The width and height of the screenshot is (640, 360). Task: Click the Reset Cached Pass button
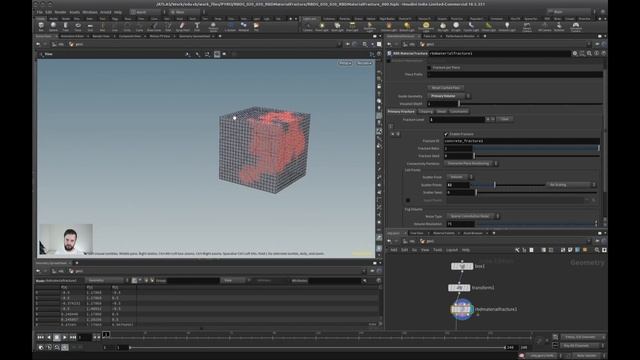(446, 88)
